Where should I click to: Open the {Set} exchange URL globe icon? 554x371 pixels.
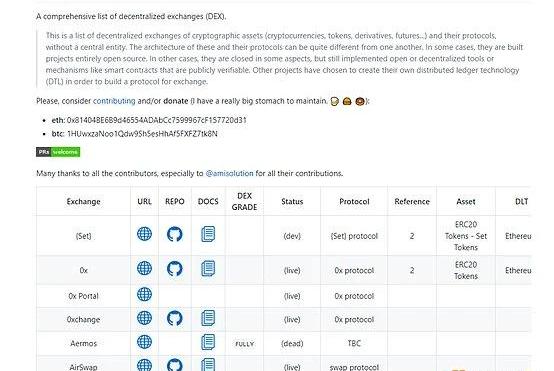pyautogui.click(x=144, y=234)
